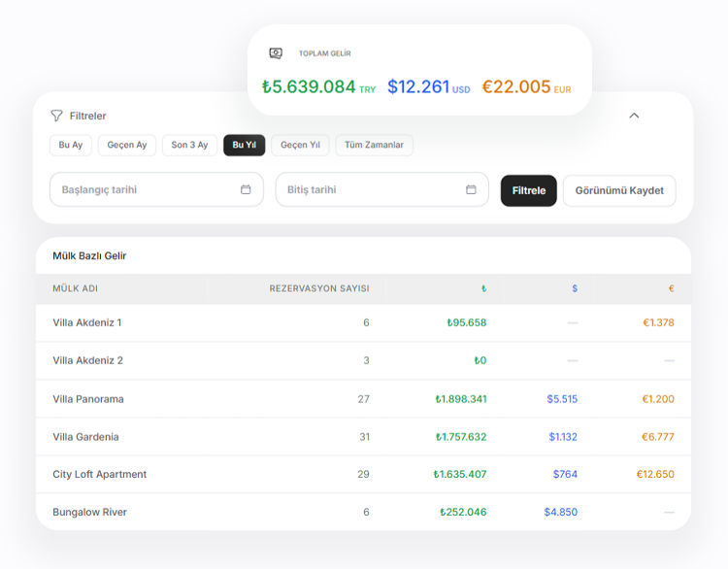Open the Villa Gardenia property row
The width and height of the screenshot is (728, 569).
(x=363, y=437)
